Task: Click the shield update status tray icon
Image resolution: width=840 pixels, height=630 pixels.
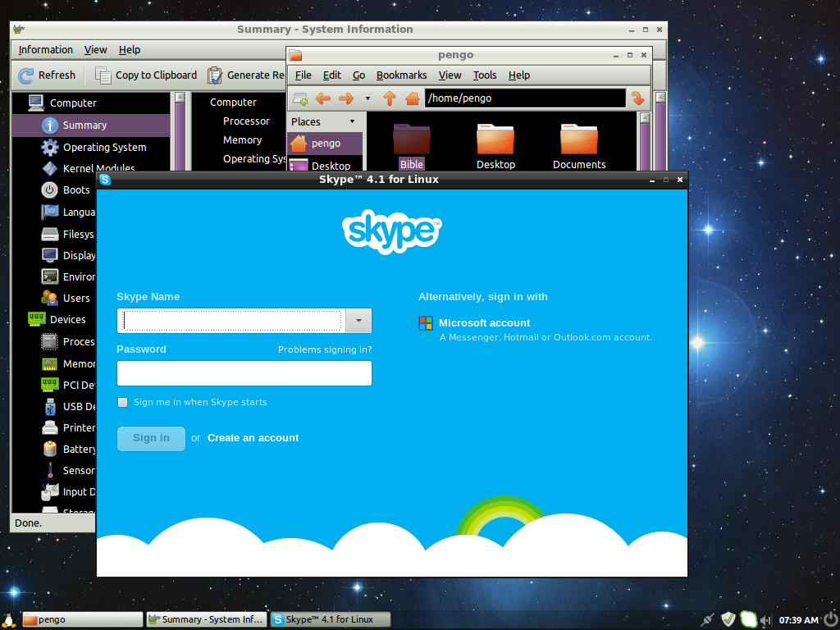Action: pos(728,620)
